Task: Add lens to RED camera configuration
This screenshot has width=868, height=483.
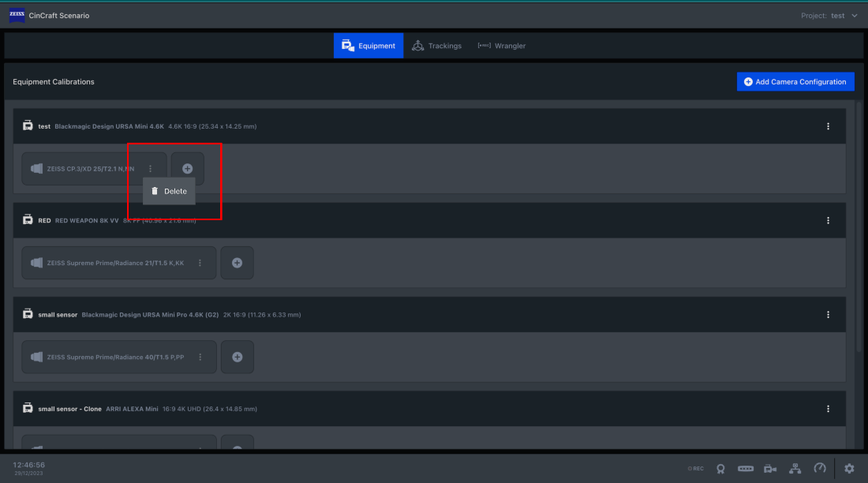Action: (x=237, y=263)
